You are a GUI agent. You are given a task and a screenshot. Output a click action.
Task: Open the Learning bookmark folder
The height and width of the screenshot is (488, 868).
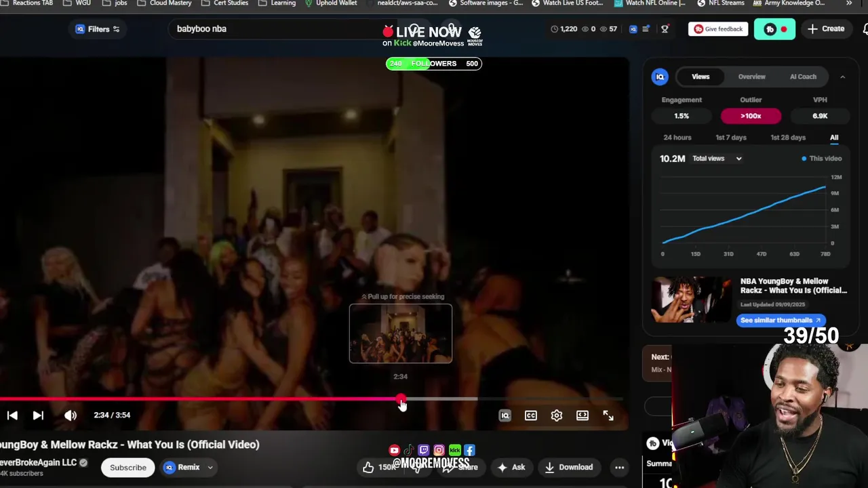point(276,3)
